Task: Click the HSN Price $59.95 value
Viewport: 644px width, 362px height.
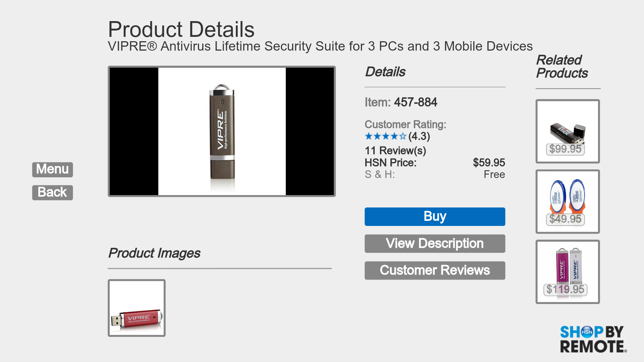Action: coord(489,163)
